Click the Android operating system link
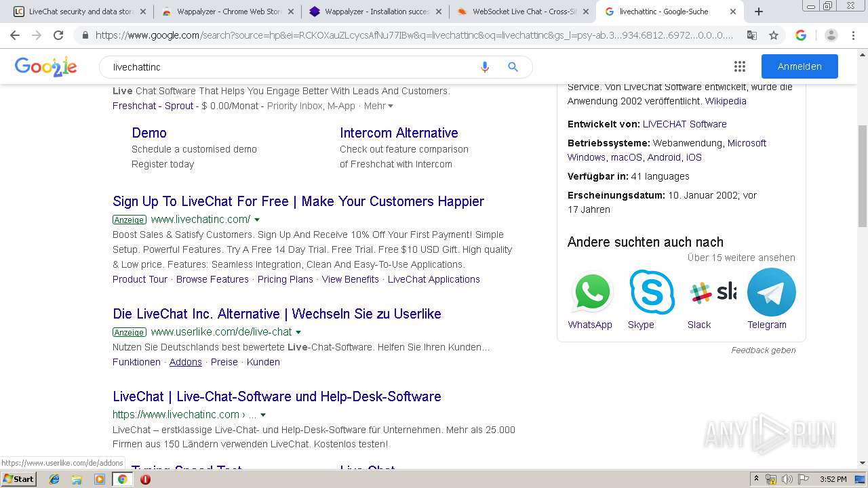This screenshot has width=868, height=488. (x=664, y=157)
